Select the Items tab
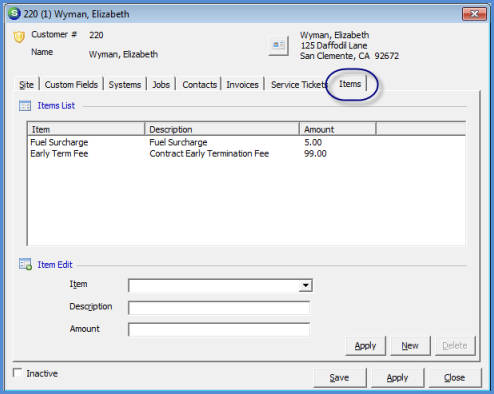Screen dimensions: 494x394 [350, 84]
